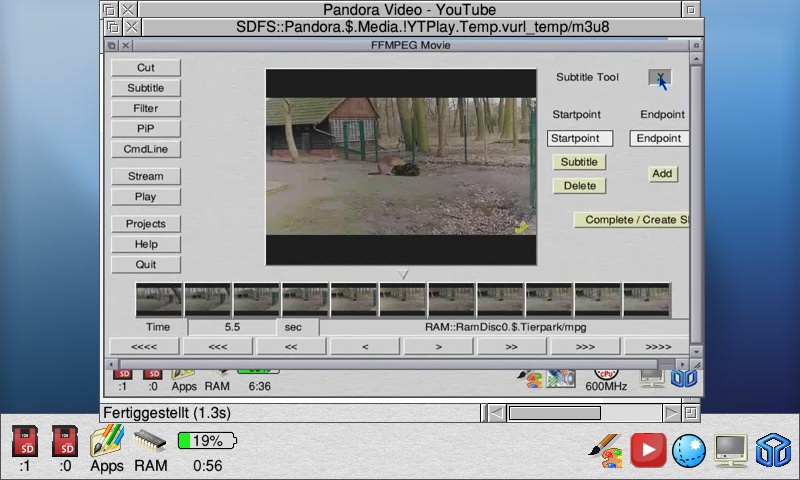This screenshot has width=800, height=480.
Task: Open the Projects button
Action: 145,224
